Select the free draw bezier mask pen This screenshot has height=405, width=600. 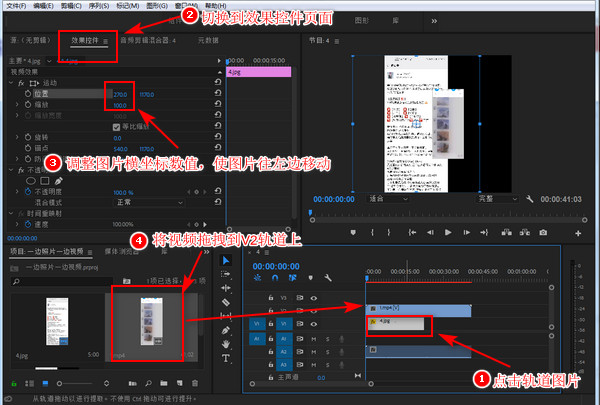point(58,181)
